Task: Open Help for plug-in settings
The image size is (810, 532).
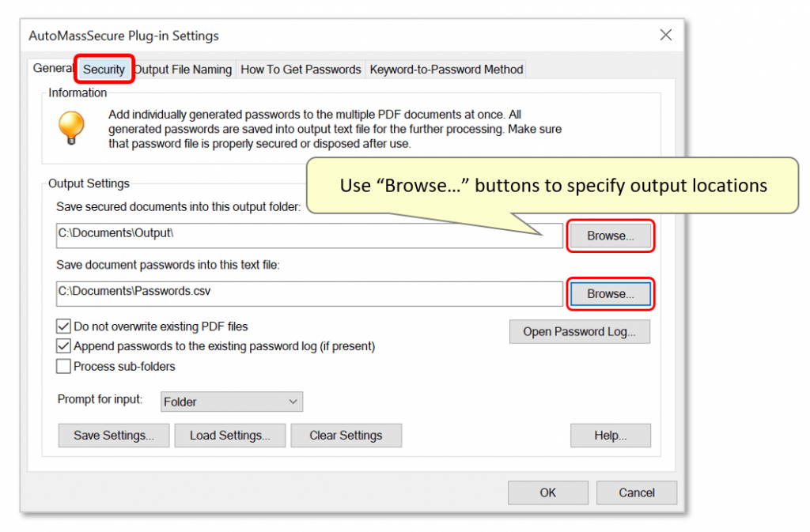Action: pyautogui.click(x=611, y=436)
